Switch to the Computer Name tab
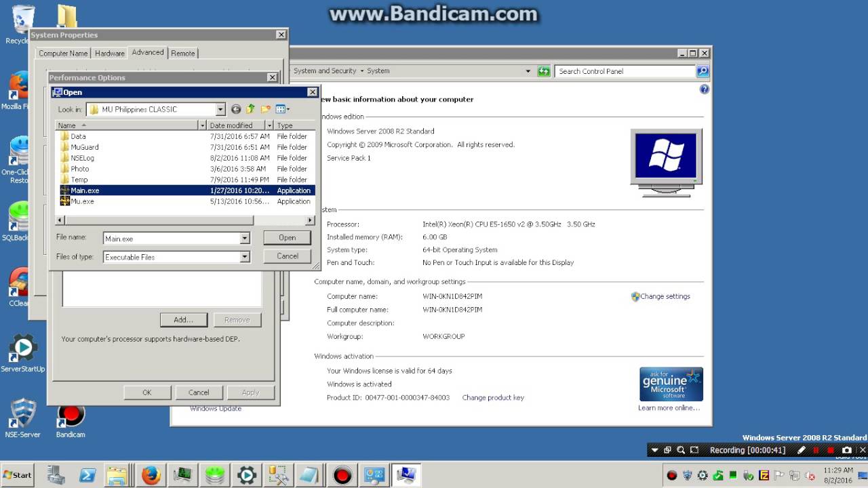This screenshot has height=488, width=868. click(x=63, y=54)
